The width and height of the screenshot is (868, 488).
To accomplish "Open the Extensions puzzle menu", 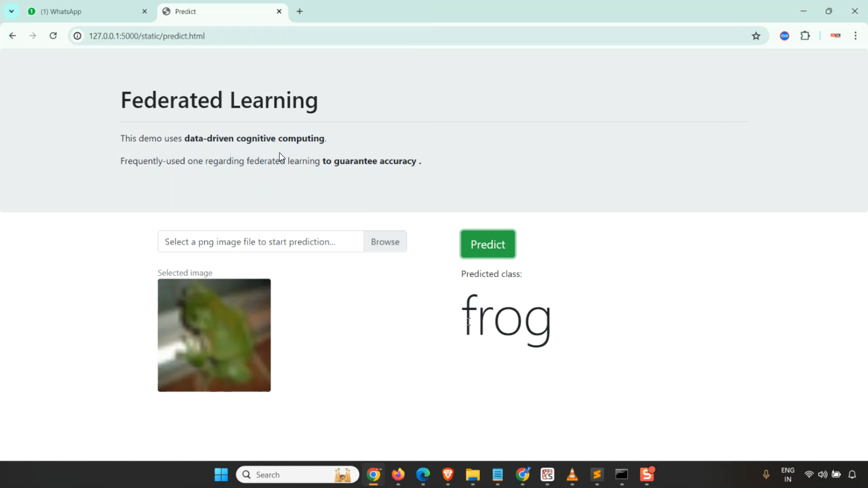I will [x=805, y=36].
